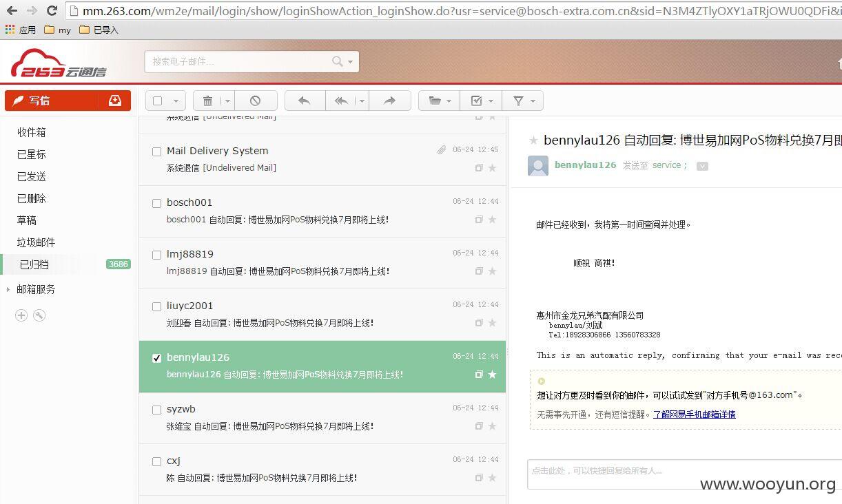
Task: Click recipient 'service' in message header
Action: point(666,165)
